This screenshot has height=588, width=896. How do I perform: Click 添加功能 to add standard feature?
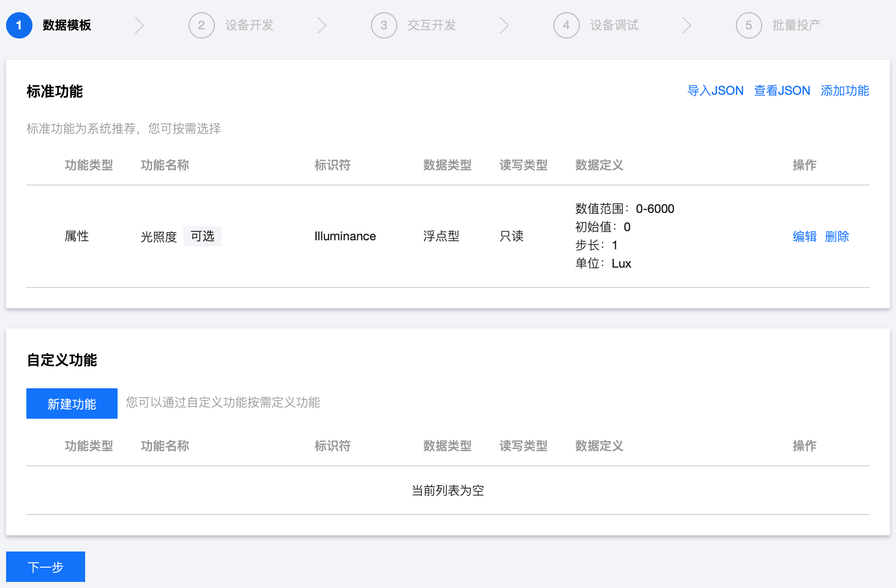[x=845, y=91]
